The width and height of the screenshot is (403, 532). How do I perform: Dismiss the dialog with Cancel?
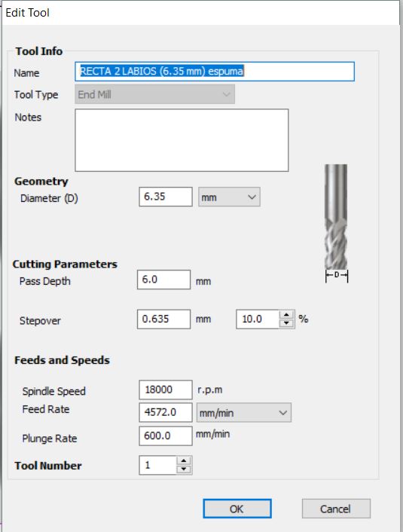coord(336,509)
